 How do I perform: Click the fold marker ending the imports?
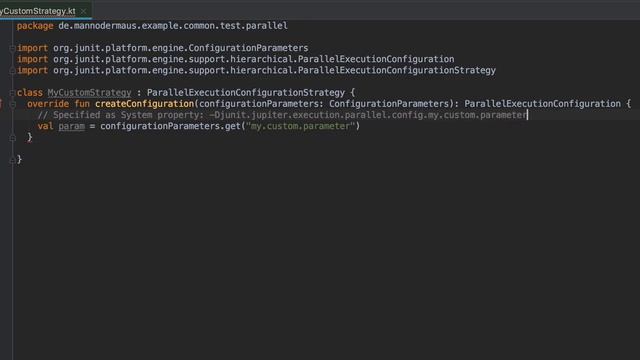[x=12, y=71]
